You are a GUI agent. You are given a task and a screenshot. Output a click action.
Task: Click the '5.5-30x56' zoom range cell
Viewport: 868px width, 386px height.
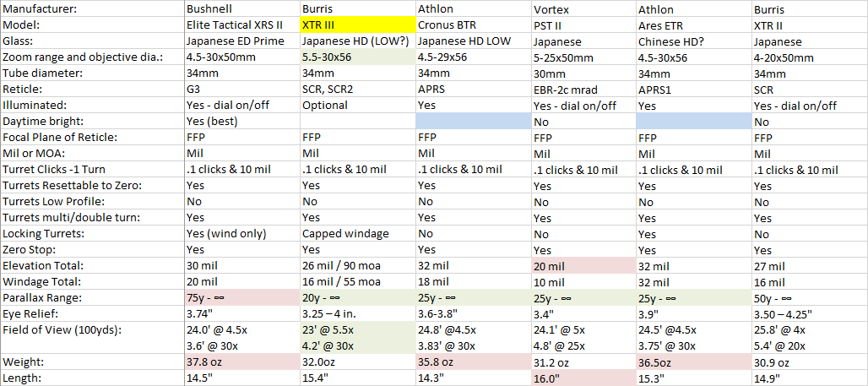click(x=358, y=57)
